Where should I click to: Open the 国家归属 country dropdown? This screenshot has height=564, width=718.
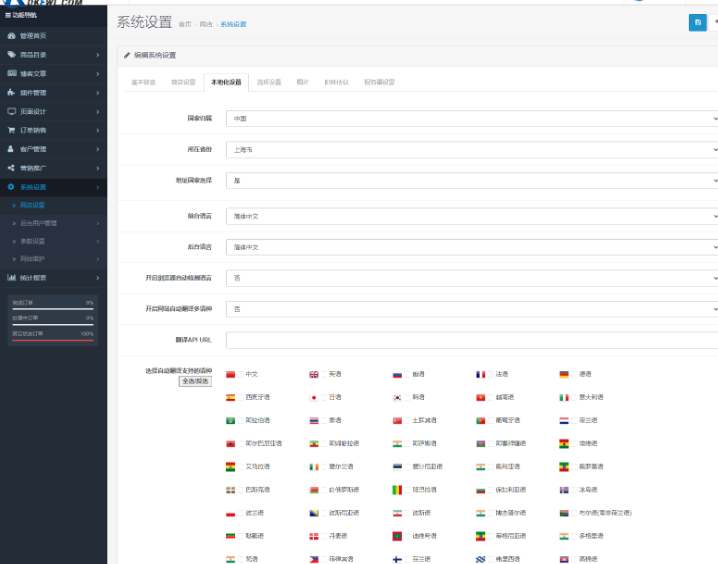coord(471,118)
